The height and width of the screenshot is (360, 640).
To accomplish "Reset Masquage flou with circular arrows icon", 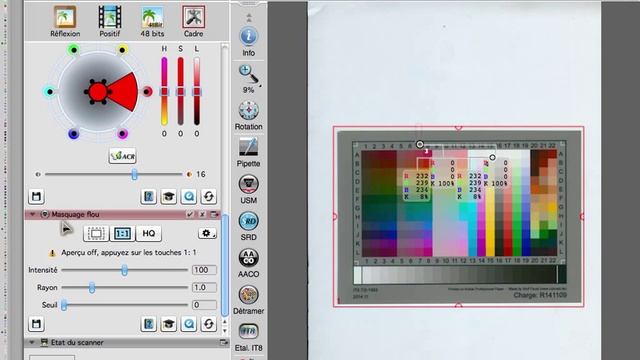I will click(x=209, y=324).
